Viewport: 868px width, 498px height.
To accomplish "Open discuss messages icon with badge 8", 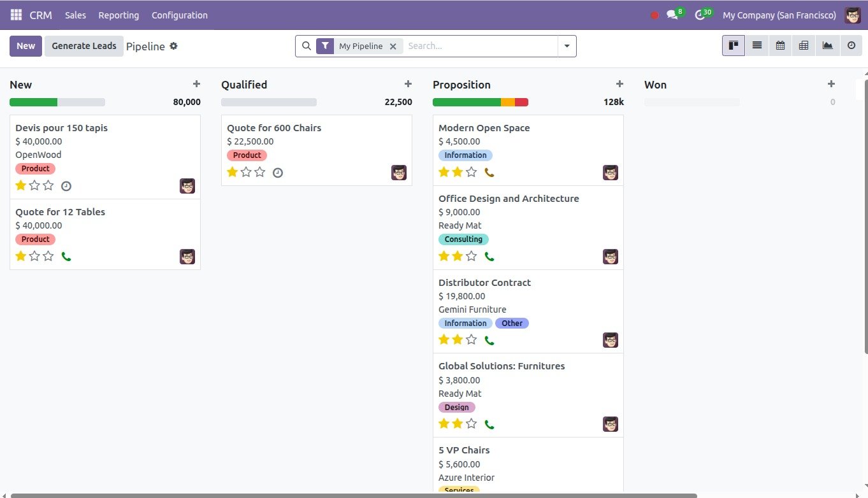I will (672, 15).
